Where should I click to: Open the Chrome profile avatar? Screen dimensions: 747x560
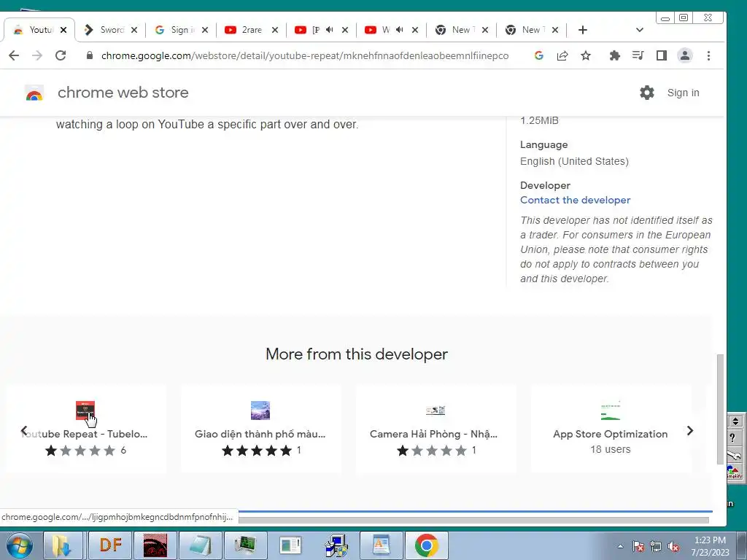[x=685, y=55]
